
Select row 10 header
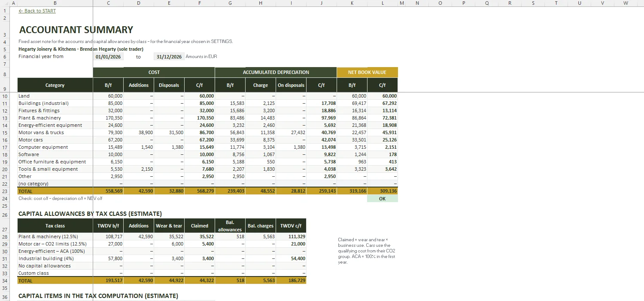tap(5, 96)
